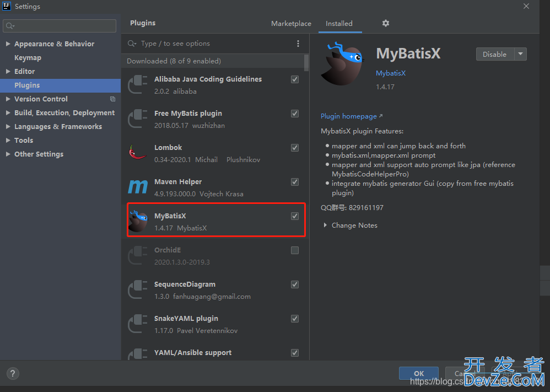Select Tools in settings tree

click(x=24, y=140)
